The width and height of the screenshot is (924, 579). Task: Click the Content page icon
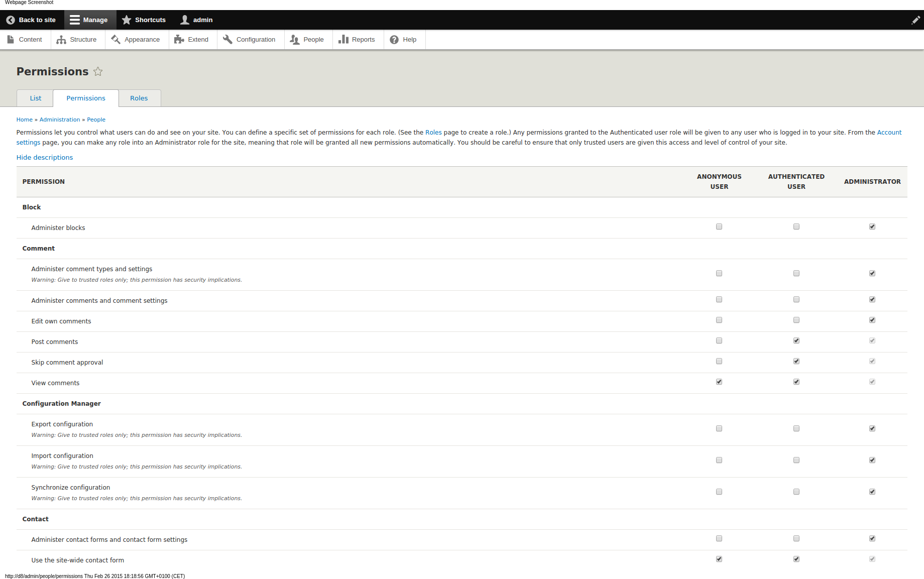pos(11,39)
